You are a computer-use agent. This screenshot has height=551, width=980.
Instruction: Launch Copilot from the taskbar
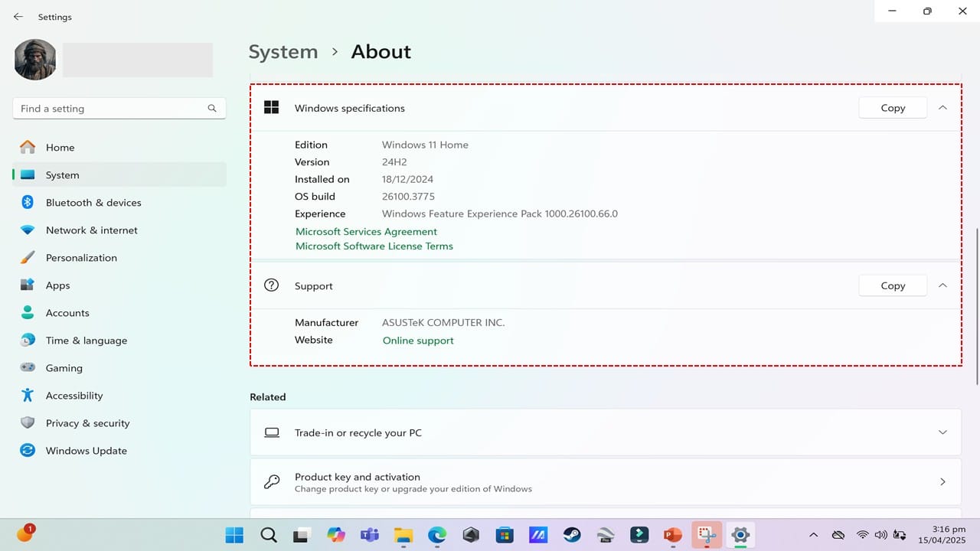335,535
